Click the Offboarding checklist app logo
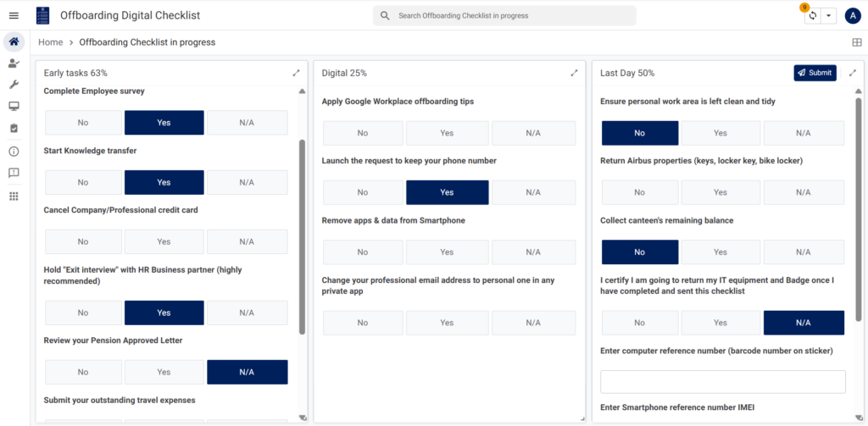868x426 pixels. [42, 15]
